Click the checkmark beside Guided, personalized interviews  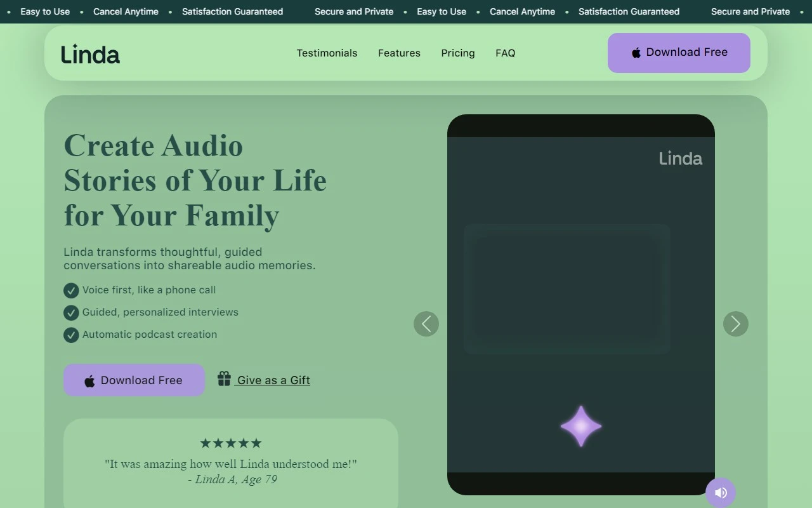coord(71,312)
